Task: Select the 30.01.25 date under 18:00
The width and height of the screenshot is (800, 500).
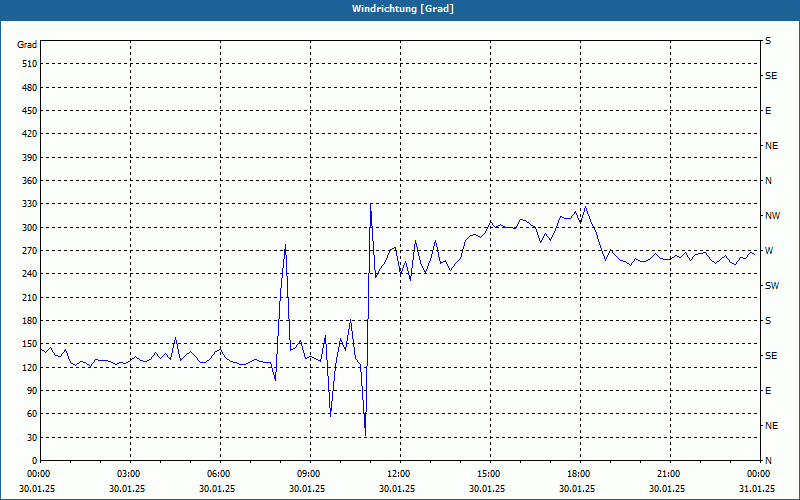Action: [577, 488]
